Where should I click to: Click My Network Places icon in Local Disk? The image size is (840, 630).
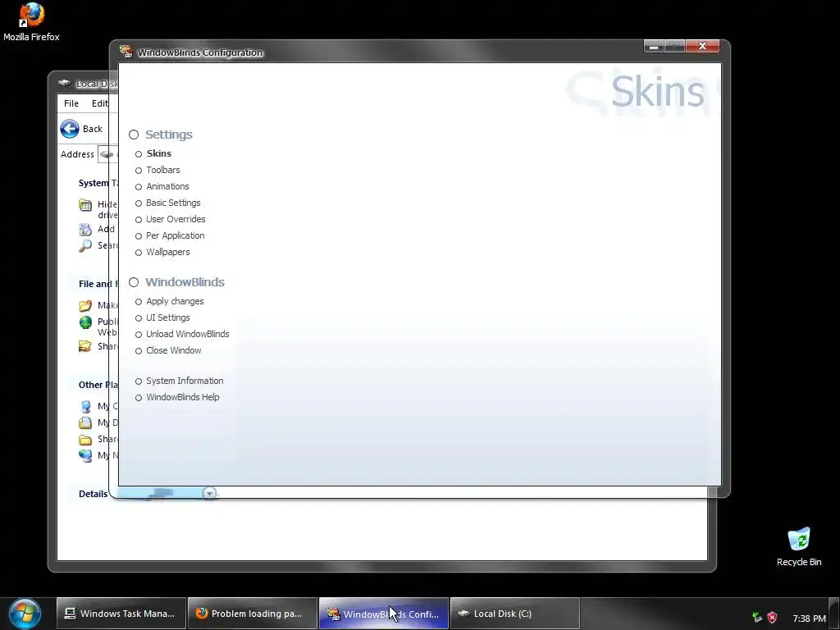tap(85, 455)
